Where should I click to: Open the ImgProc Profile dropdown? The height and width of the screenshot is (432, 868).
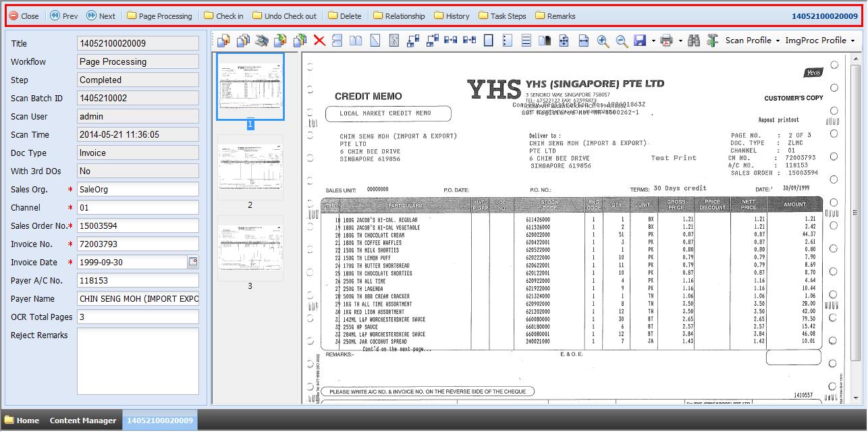pyautogui.click(x=820, y=40)
